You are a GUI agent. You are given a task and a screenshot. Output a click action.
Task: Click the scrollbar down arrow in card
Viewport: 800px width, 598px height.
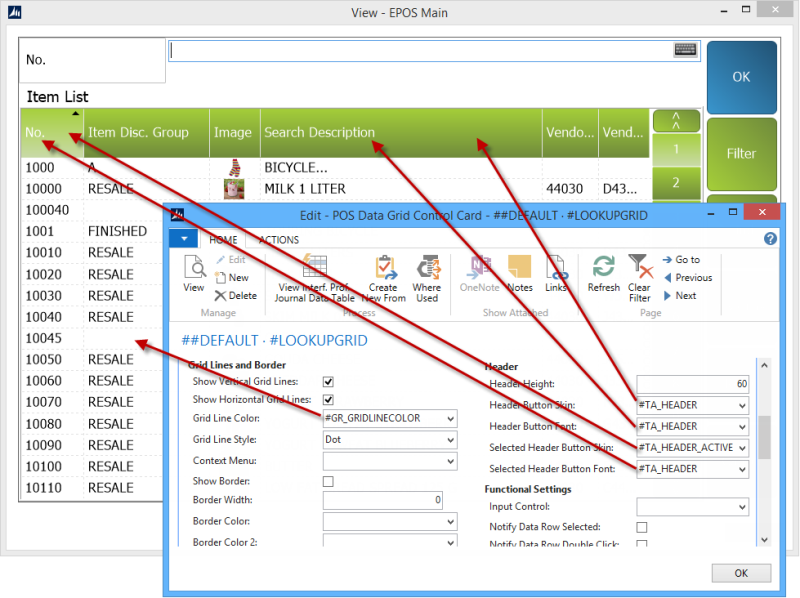pos(764,539)
